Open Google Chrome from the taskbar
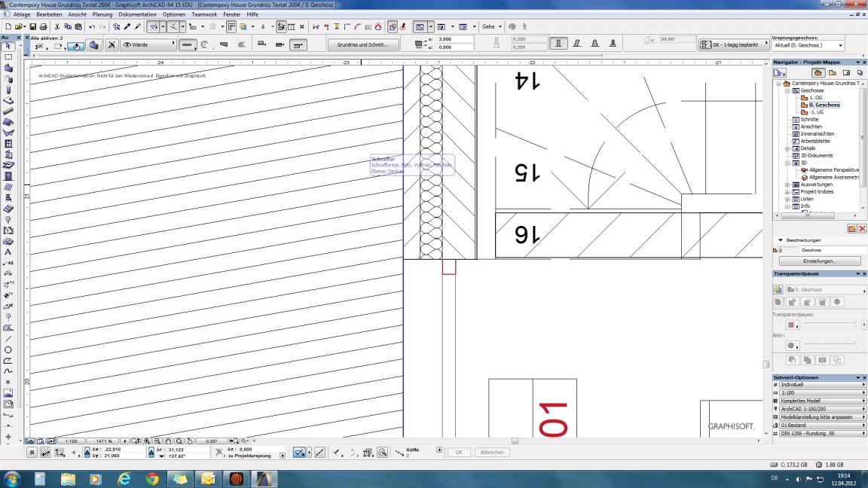The width and height of the screenshot is (868, 488). [152, 479]
